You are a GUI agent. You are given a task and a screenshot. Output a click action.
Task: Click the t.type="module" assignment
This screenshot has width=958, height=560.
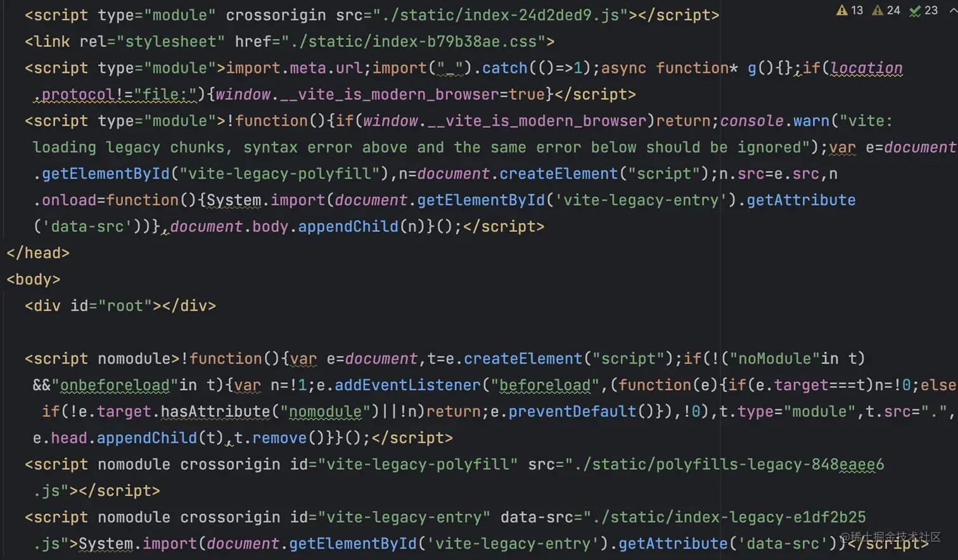click(x=788, y=412)
